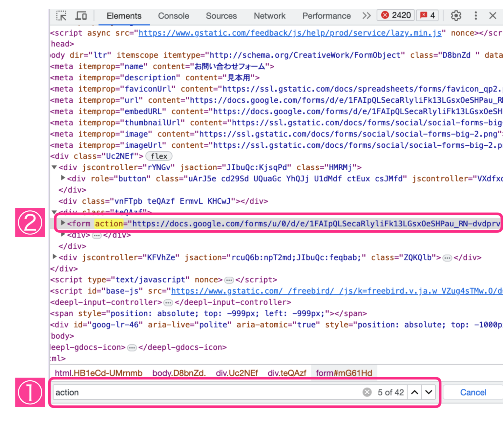Open the more panels chevron next to Performance

367,15
